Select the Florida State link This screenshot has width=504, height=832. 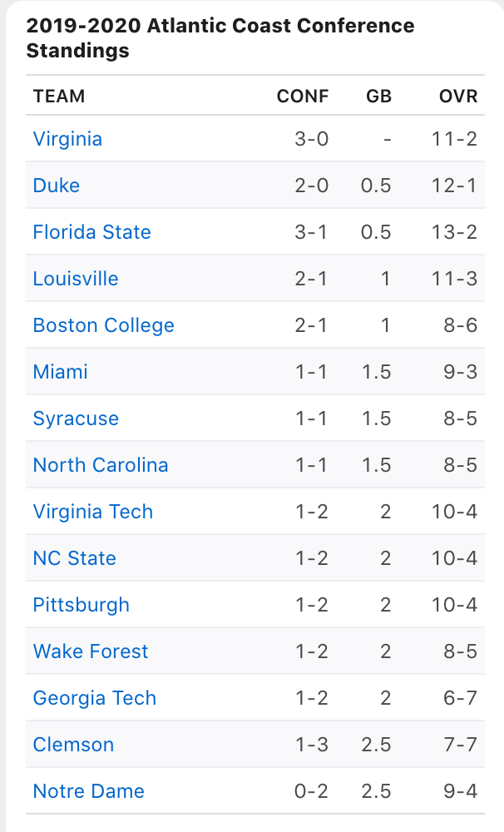click(91, 232)
